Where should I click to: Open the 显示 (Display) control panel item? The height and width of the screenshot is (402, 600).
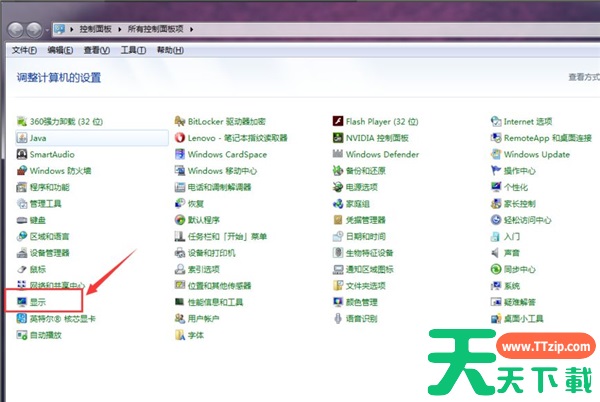(37, 301)
